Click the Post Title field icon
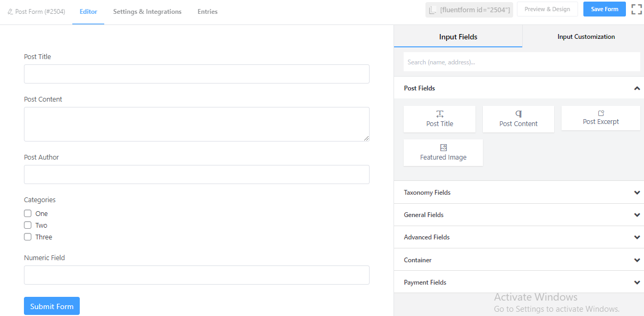The height and width of the screenshot is (316, 644). 440,114
